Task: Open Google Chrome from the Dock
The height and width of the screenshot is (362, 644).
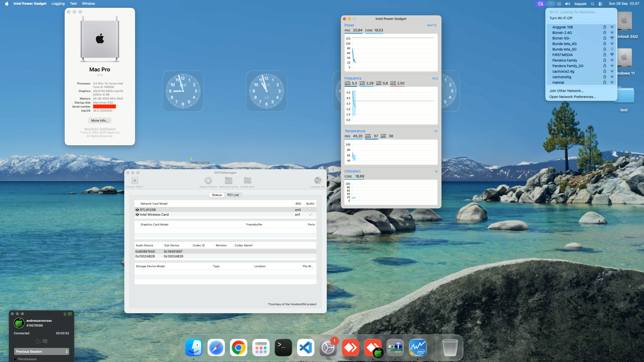Action: [x=238, y=348]
